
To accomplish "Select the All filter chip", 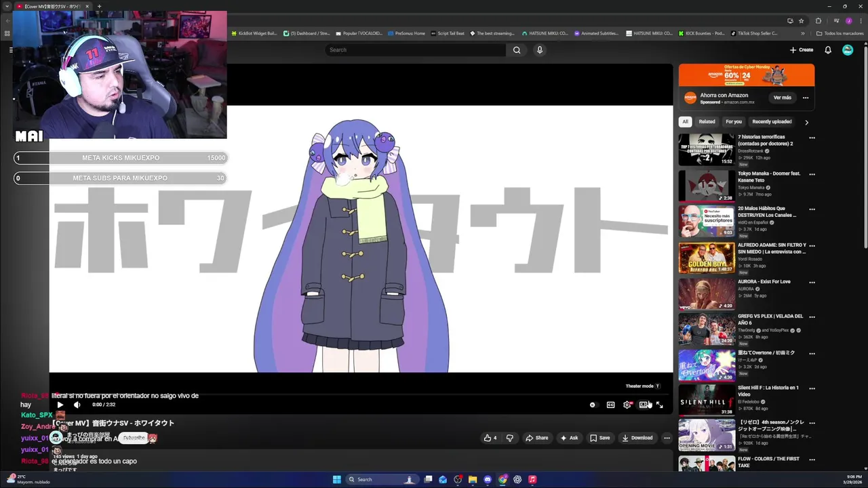I will coord(685,122).
